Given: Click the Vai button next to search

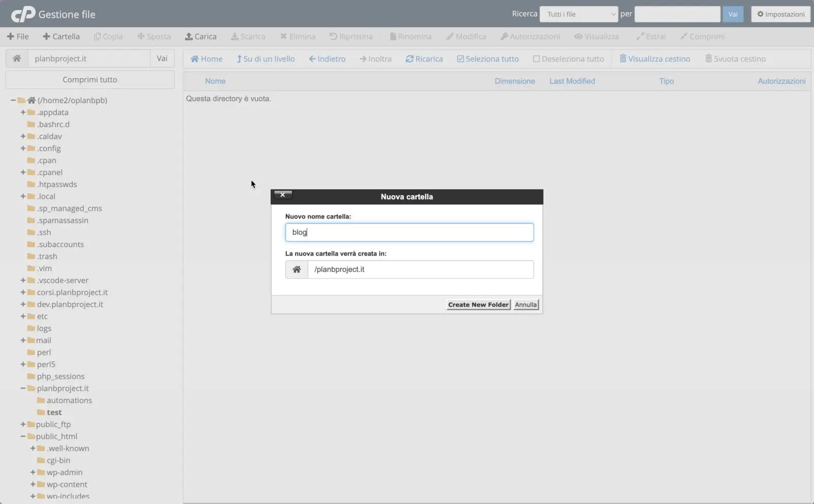Looking at the screenshot, I should 733,14.
